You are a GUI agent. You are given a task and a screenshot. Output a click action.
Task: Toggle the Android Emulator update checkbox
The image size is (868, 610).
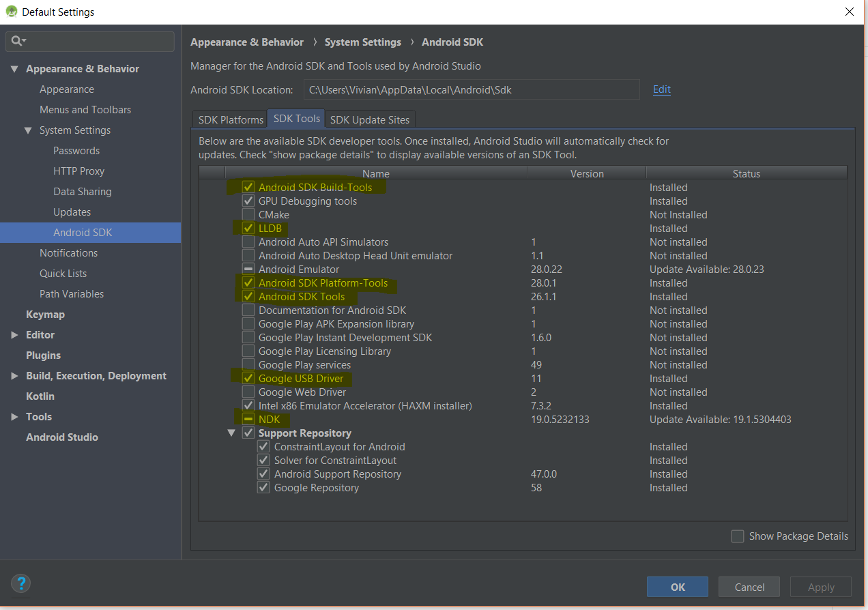(248, 269)
